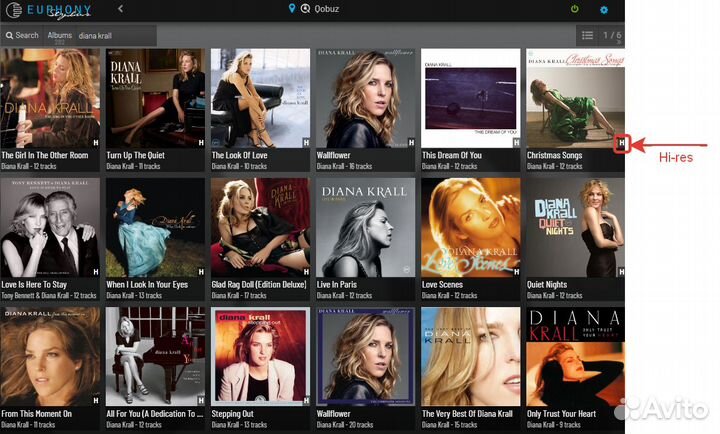The image size is (720, 434).
Task: Open Live In Paris album cover
Action: point(366,227)
